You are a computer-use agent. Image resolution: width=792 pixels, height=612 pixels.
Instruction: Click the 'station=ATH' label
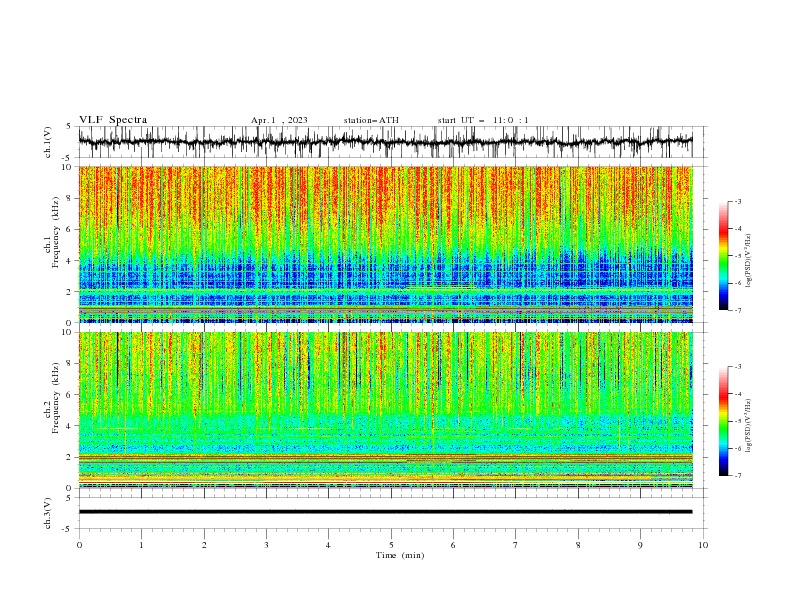pyautogui.click(x=371, y=120)
